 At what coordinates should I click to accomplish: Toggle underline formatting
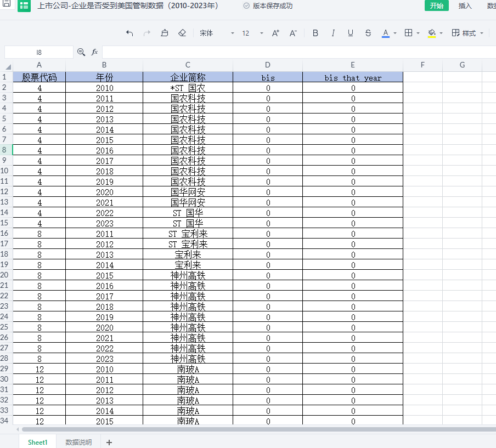tap(351, 33)
